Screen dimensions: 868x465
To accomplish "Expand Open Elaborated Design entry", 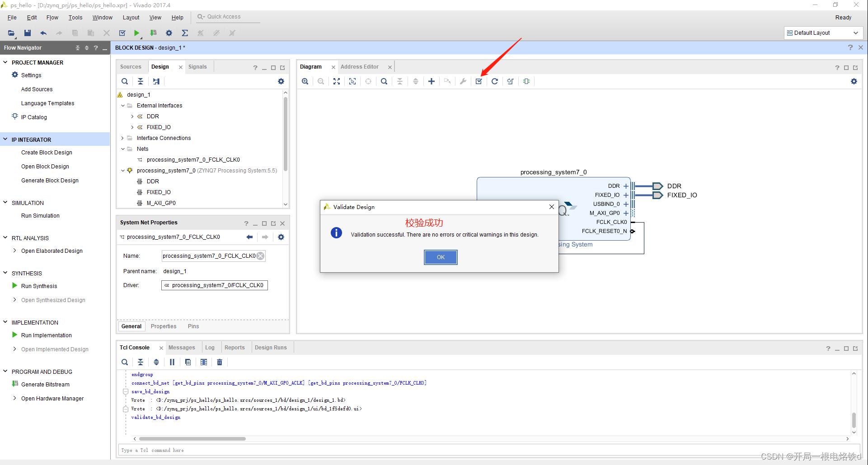I will (x=15, y=251).
